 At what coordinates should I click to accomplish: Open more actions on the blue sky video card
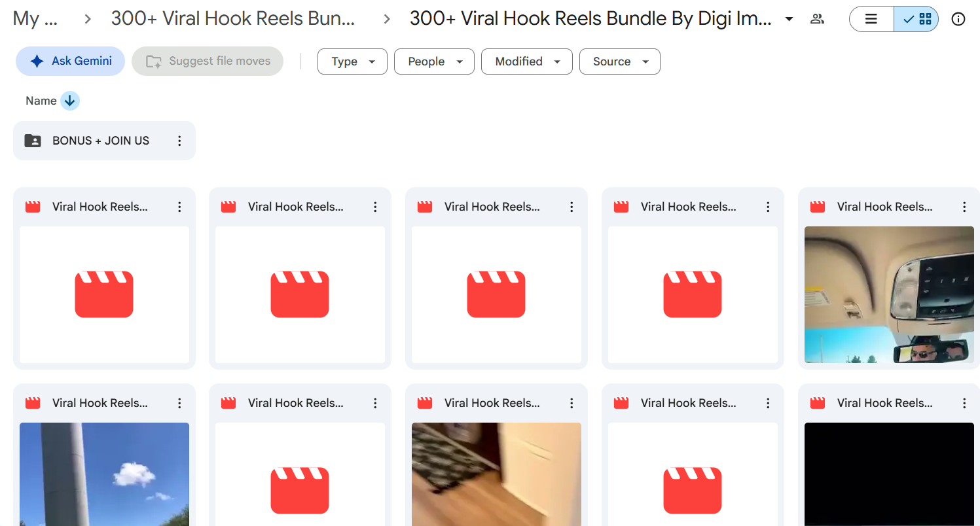pos(179,403)
